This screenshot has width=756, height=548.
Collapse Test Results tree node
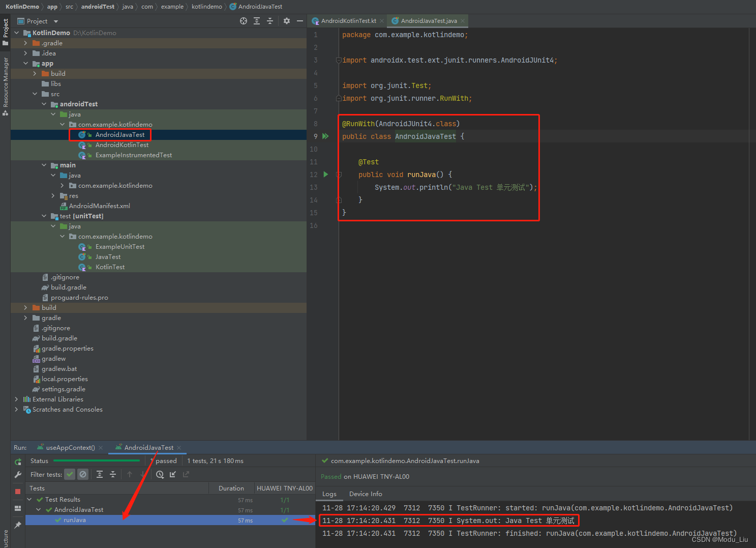pyautogui.click(x=29, y=500)
